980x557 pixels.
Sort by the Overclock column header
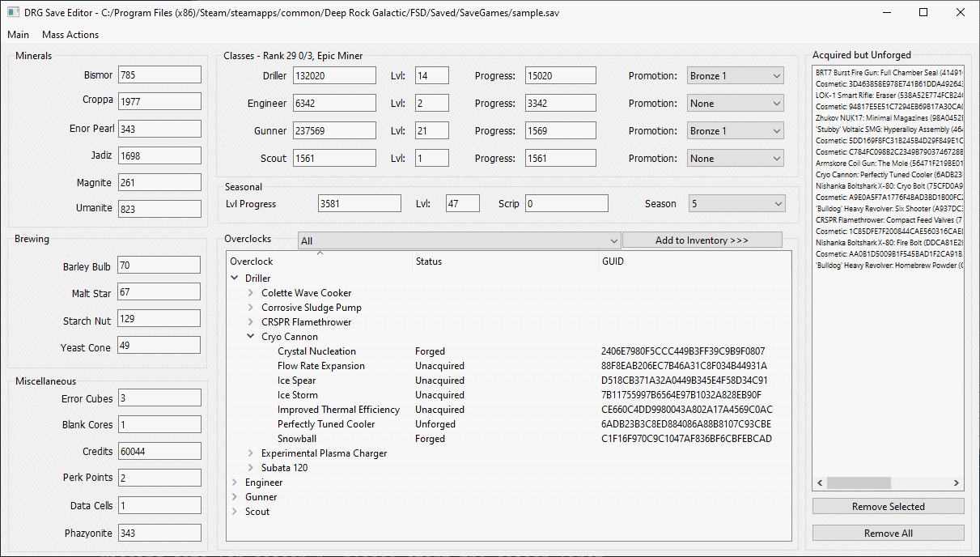click(320, 261)
